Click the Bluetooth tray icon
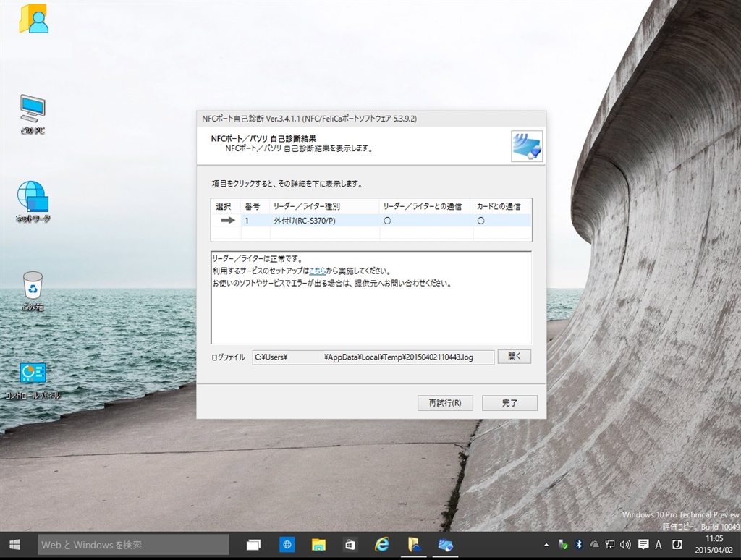Screen dimensions: 741x560 click(578, 545)
